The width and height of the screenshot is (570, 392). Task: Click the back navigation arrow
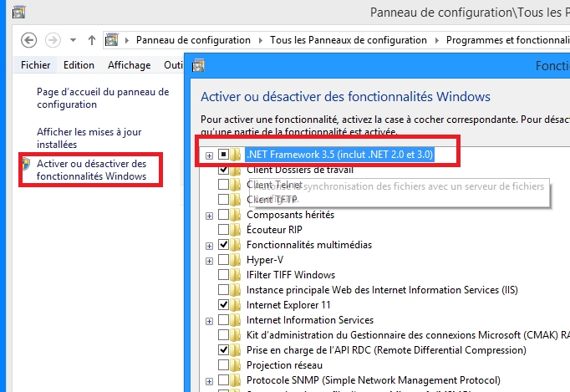(29, 40)
